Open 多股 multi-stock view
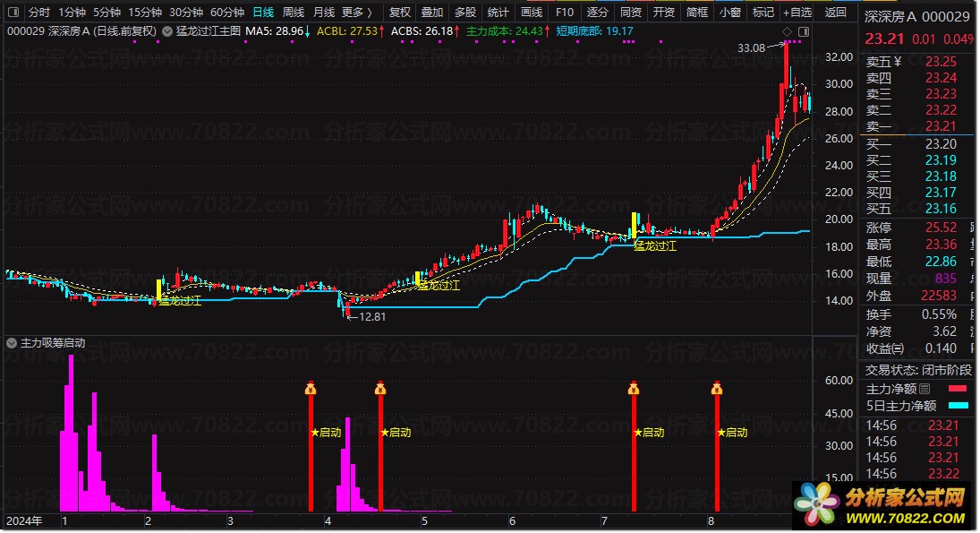Screen dimensions: 980x533 [x=465, y=12]
